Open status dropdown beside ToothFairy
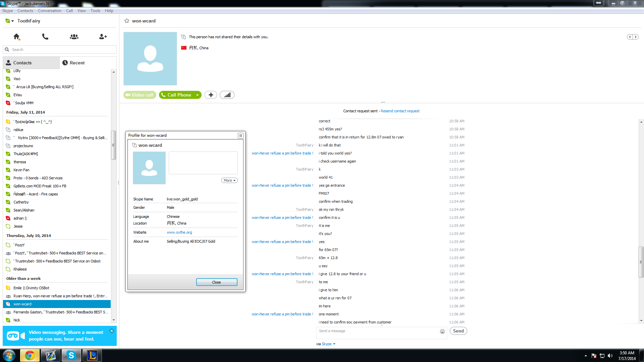The height and width of the screenshot is (362, 644). pyautogui.click(x=12, y=21)
